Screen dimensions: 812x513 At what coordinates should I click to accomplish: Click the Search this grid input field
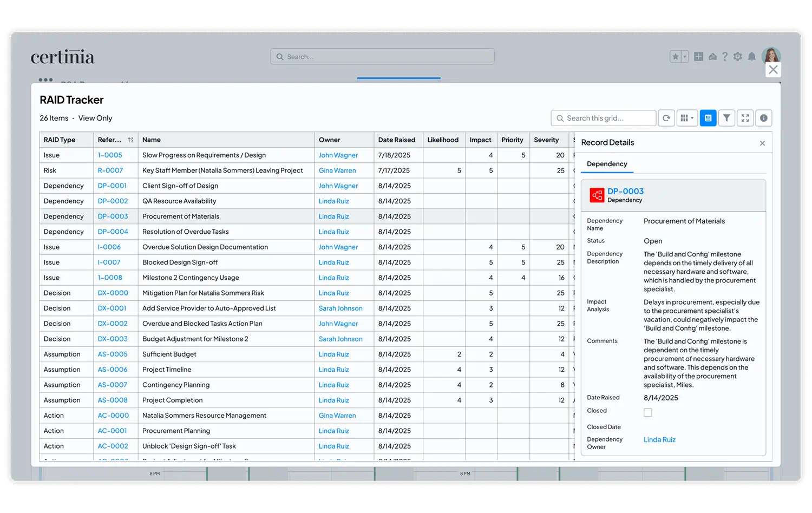603,118
